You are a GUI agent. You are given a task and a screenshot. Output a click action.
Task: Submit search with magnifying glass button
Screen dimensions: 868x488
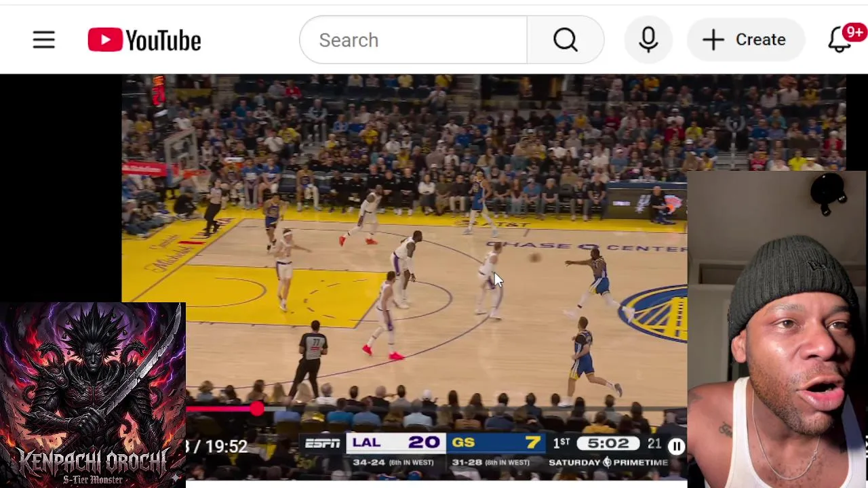click(x=565, y=40)
